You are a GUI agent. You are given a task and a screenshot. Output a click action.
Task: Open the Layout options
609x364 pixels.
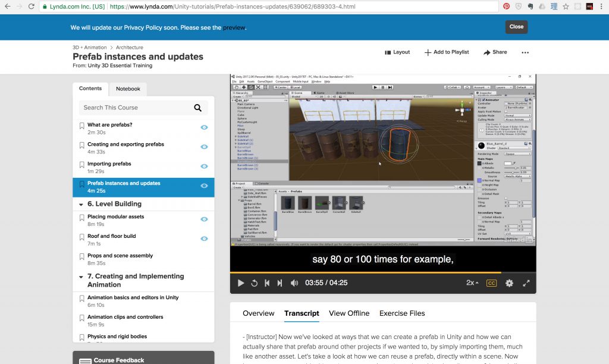point(397,52)
